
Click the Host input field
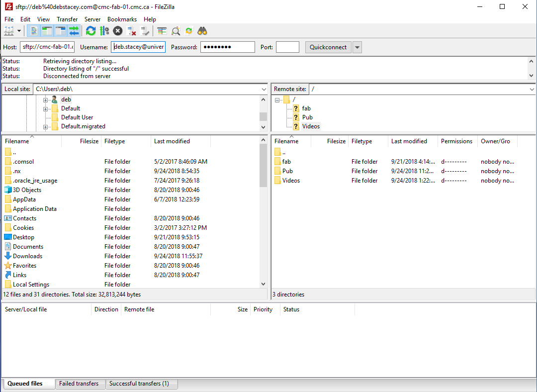tap(47, 47)
